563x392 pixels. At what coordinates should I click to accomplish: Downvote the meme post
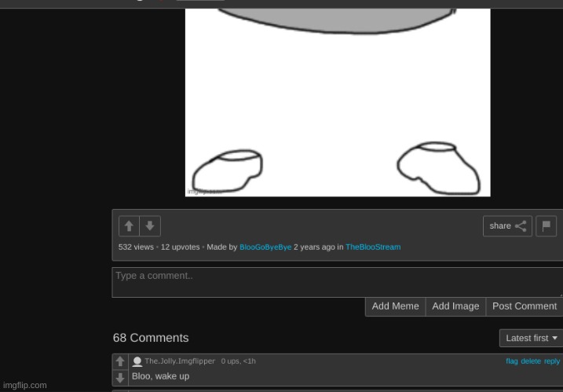[150, 226]
